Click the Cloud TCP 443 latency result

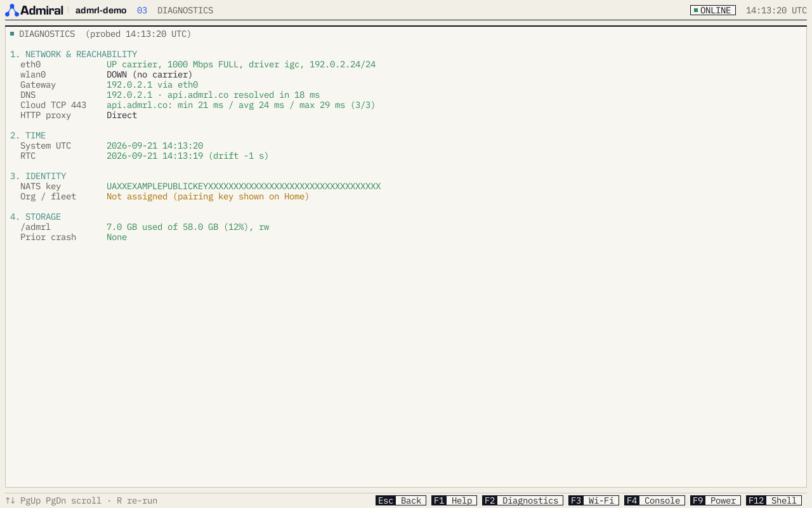point(241,105)
